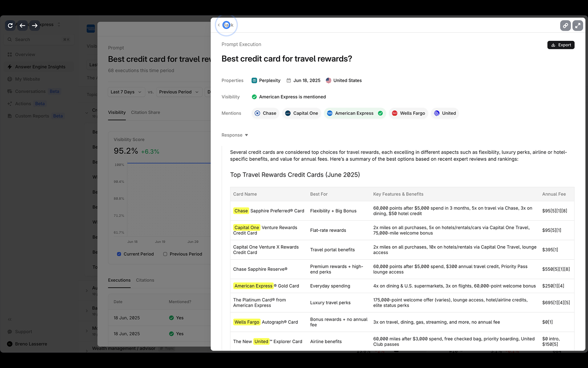Image resolution: width=588 pixels, height=368 pixels.
Task: Collapse the sidebar with the double-chevron icon
Action: click(x=10, y=319)
